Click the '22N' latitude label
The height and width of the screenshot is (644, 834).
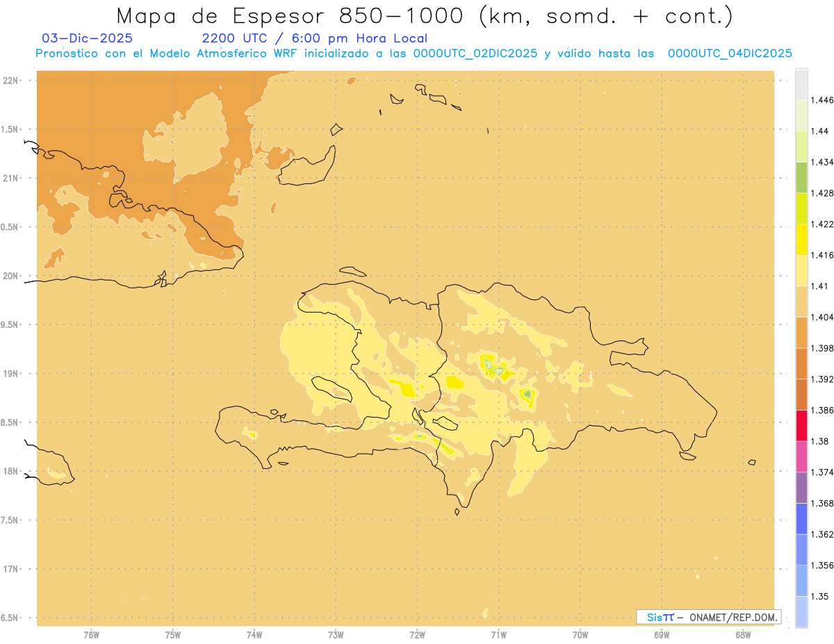(10, 81)
